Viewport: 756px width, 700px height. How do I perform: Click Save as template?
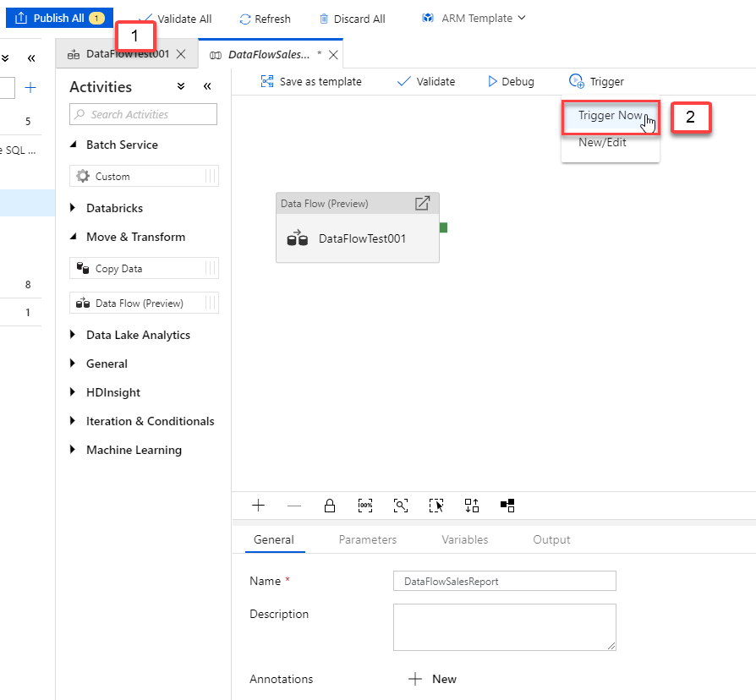[x=311, y=81]
